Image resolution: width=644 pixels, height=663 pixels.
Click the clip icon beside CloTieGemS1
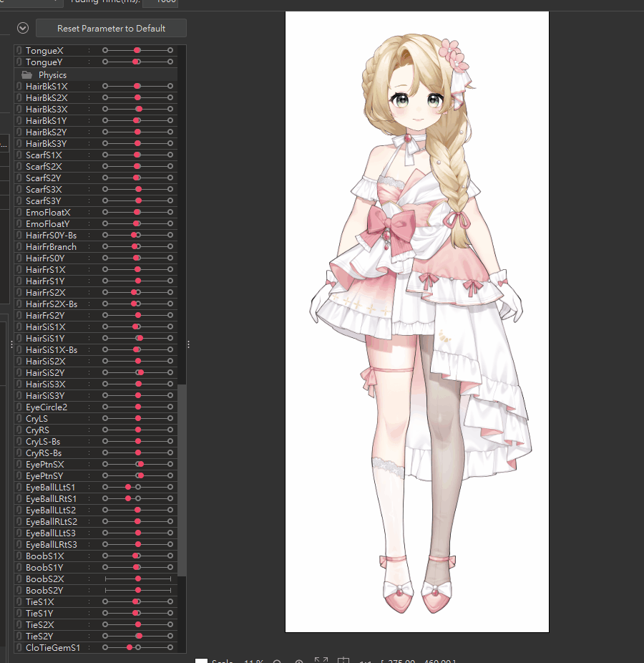click(19, 647)
